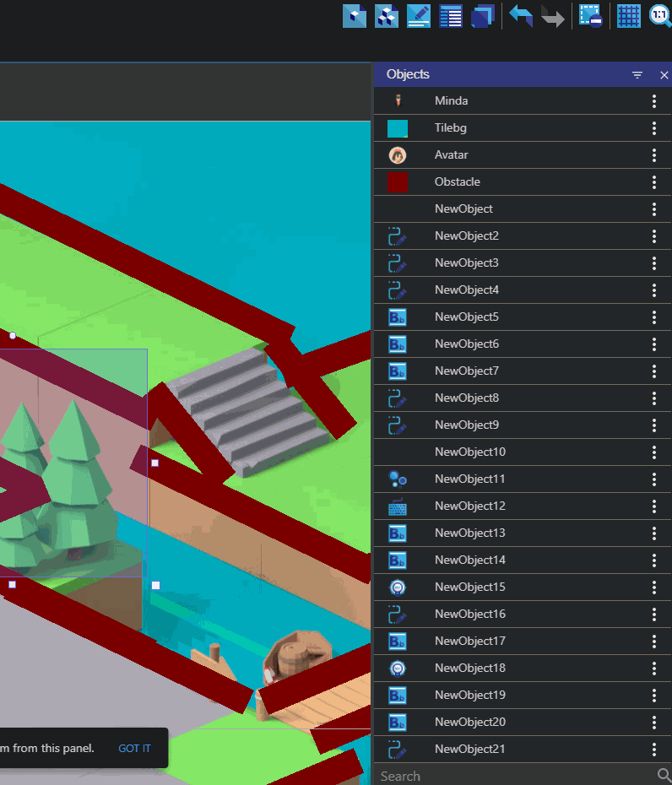Image resolution: width=672 pixels, height=785 pixels.
Task: Select NewObject9 in the list
Action: 523,425
